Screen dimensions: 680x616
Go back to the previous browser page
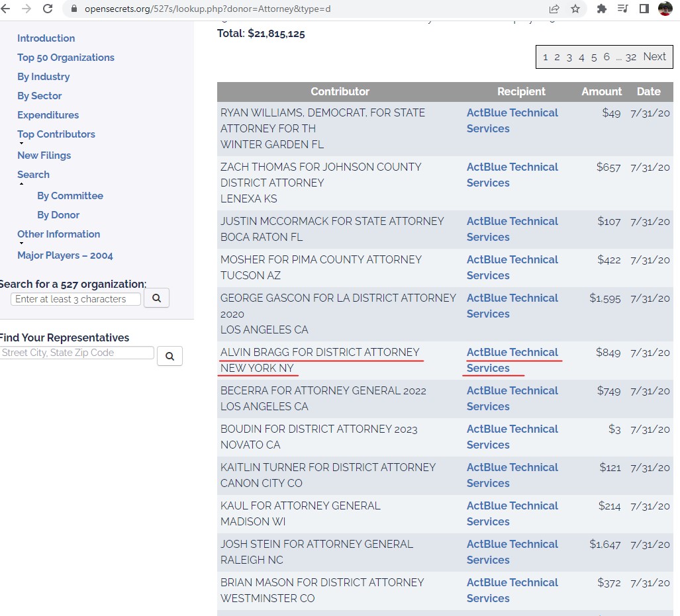pos(5,9)
